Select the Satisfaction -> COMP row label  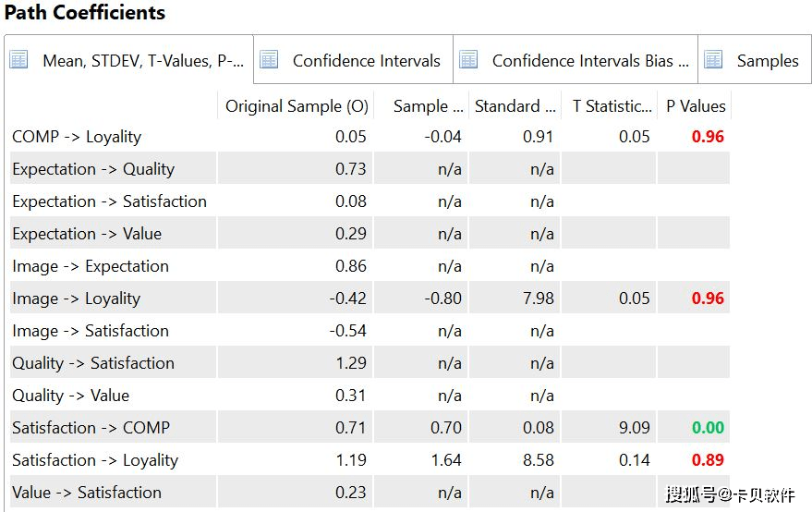[91, 428]
